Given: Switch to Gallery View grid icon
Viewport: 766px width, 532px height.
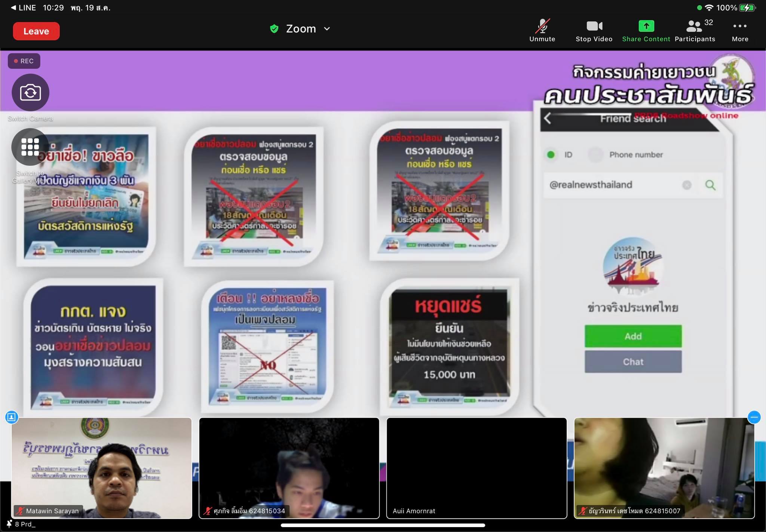Looking at the screenshot, I should coord(30,147).
